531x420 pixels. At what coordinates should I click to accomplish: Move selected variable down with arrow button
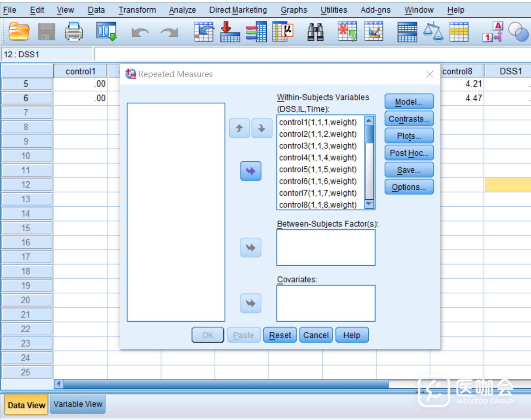pos(262,129)
